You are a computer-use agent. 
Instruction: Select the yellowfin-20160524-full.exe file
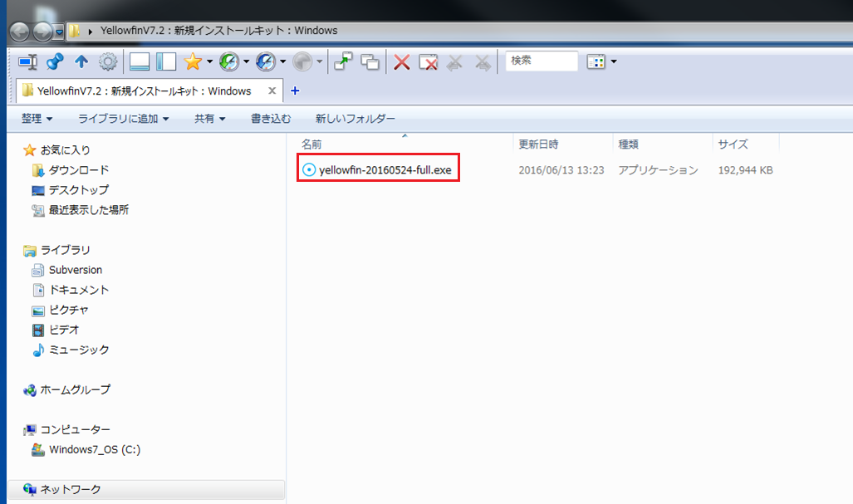coord(385,170)
